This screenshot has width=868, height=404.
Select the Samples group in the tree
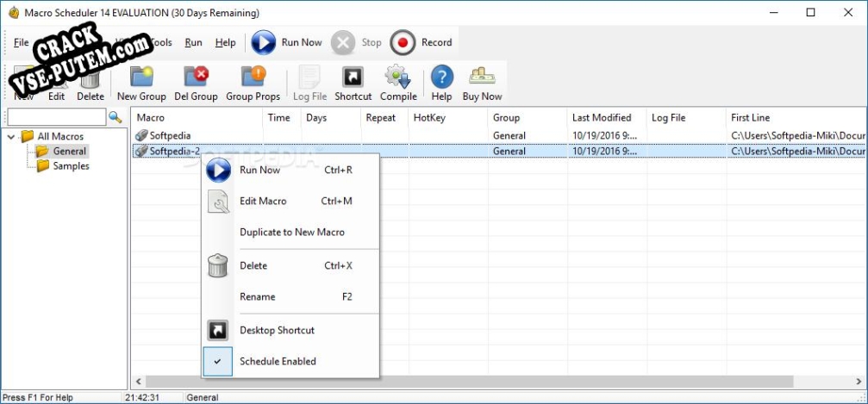[x=71, y=166]
